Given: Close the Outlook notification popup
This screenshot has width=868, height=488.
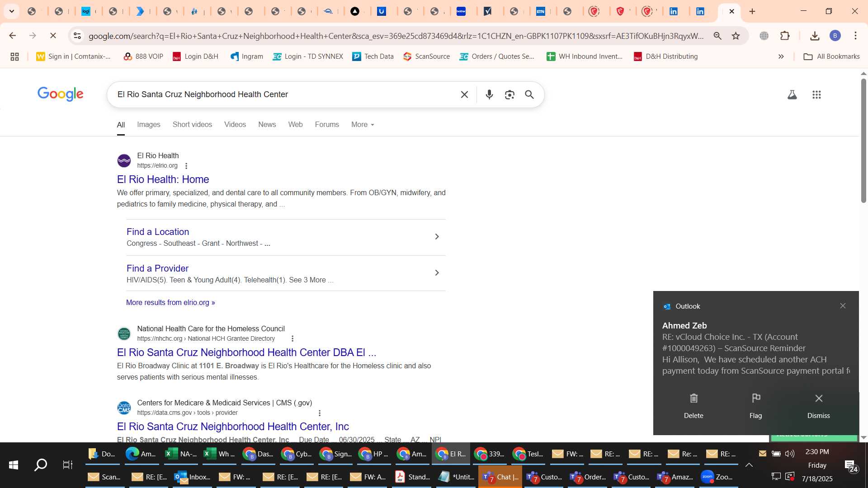Looking at the screenshot, I should pyautogui.click(x=843, y=306).
